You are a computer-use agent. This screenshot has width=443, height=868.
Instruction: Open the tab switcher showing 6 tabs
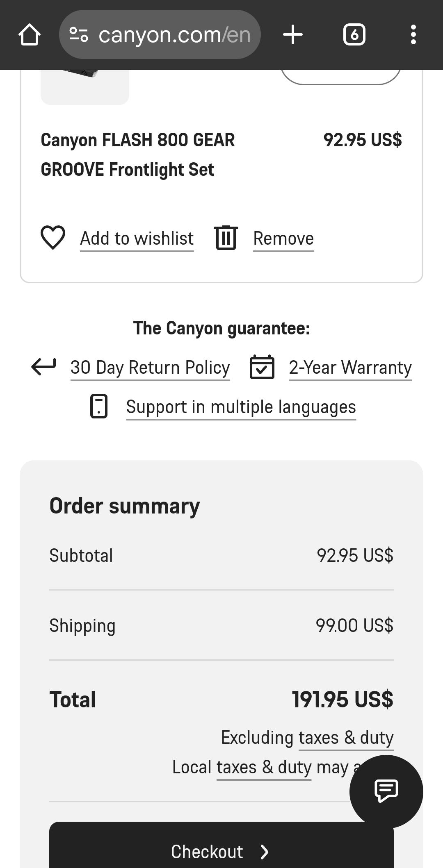tap(354, 35)
